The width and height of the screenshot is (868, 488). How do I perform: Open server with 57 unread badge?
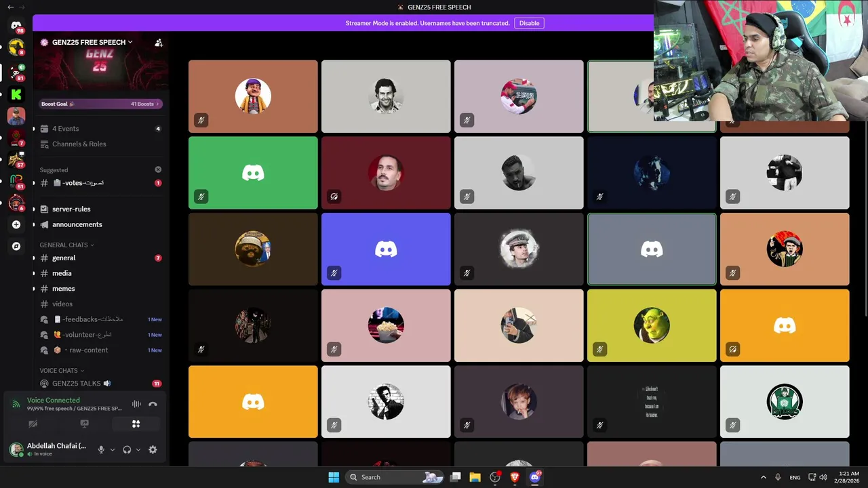[x=16, y=159]
